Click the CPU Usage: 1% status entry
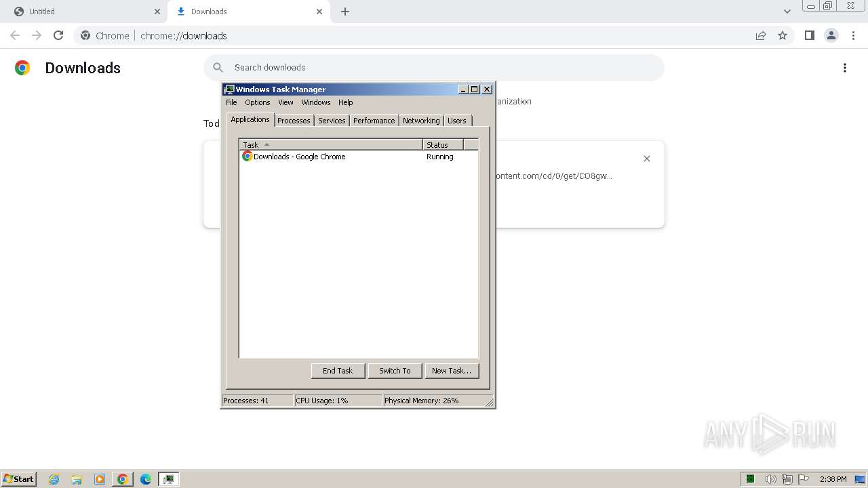This screenshot has width=868, height=488. point(338,401)
